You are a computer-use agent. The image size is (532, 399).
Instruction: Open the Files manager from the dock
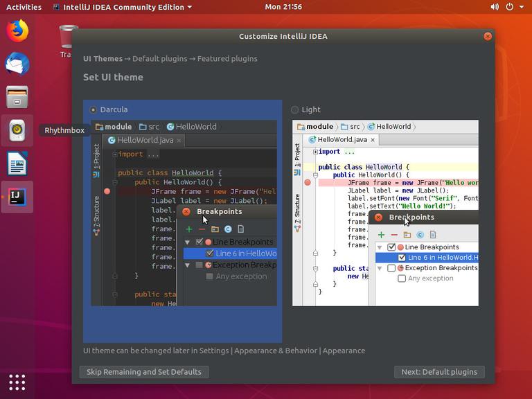click(x=17, y=97)
